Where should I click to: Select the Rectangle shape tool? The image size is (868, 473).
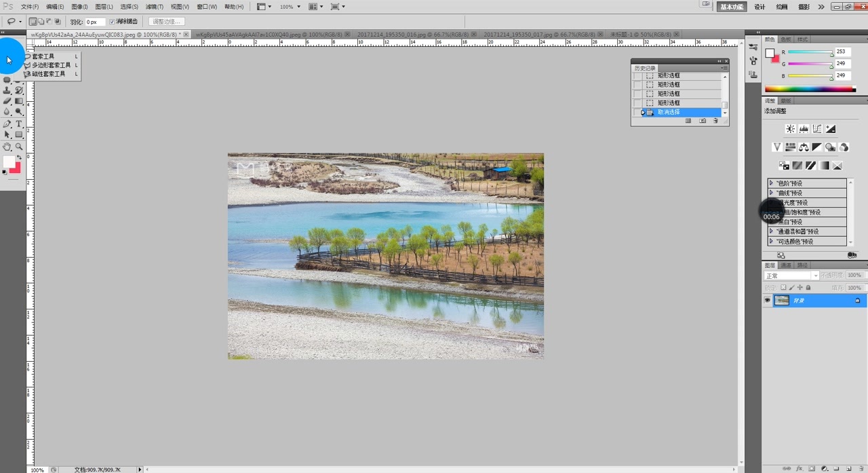(19, 135)
